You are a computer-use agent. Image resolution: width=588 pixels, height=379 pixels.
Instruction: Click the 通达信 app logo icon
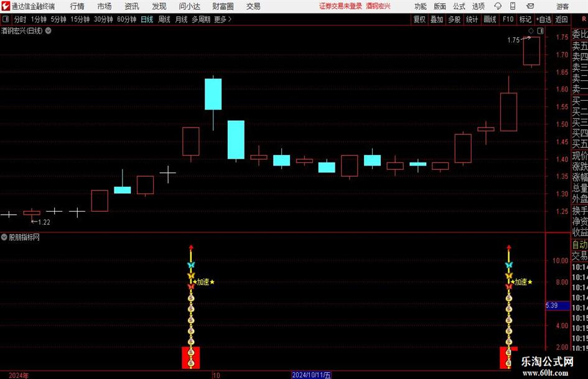(6, 6)
